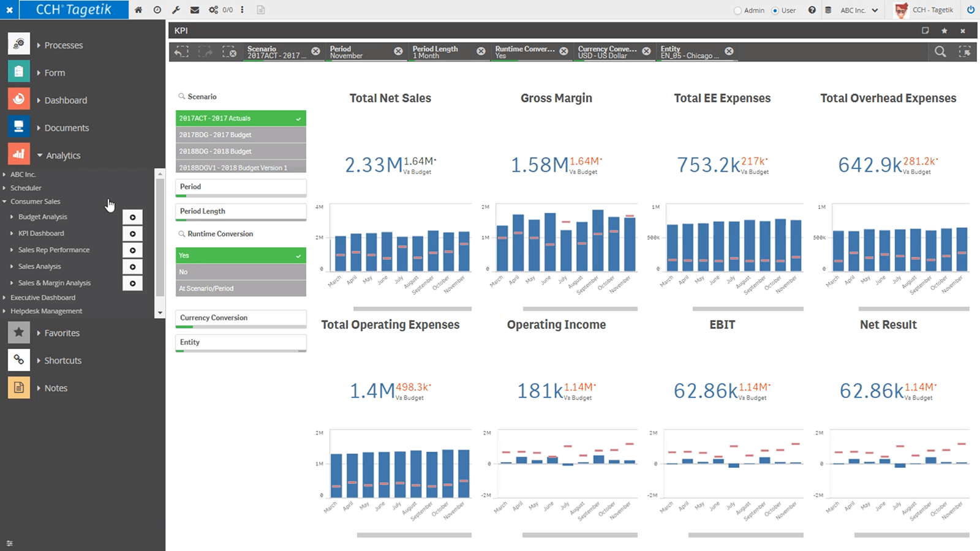Click the open button beside Sales Analysis
980x551 pixels.
coord(132,267)
